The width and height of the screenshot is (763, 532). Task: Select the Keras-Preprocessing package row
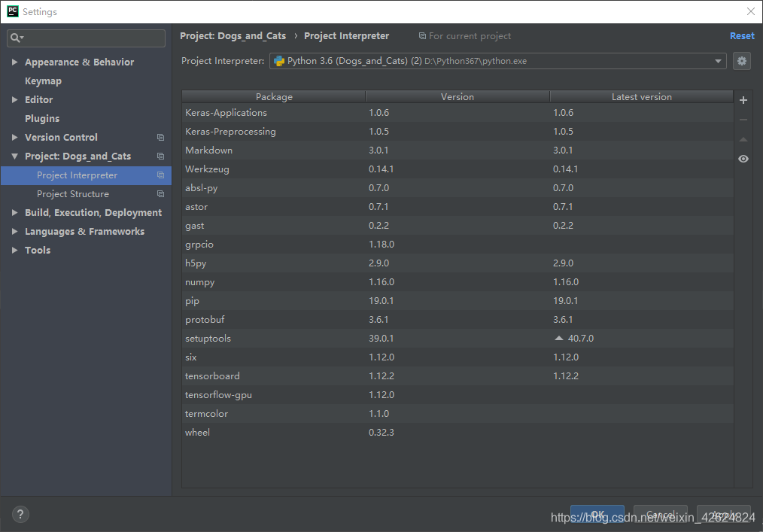click(x=457, y=132)
